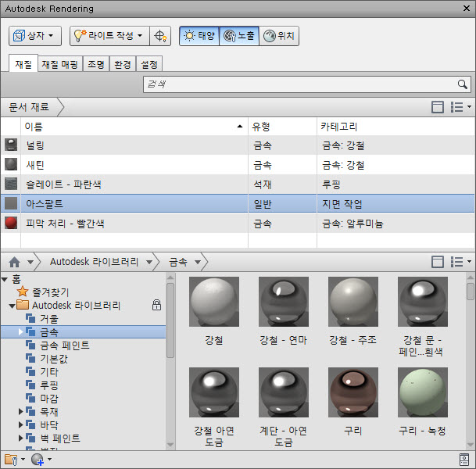Open the material editor icon at bottom right
476x469 pixels.
(x=464, y=460)
